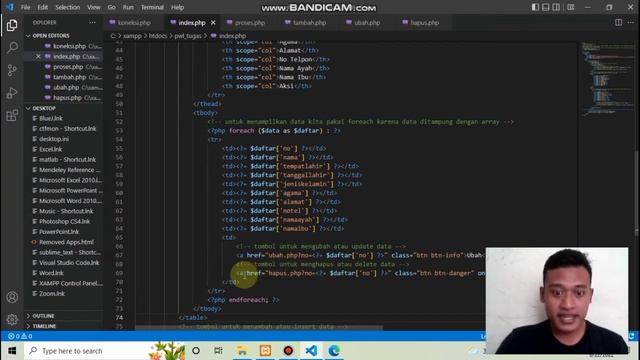
Task: Select Photoshop CS4.lnk file
Action: click(64, 221)
